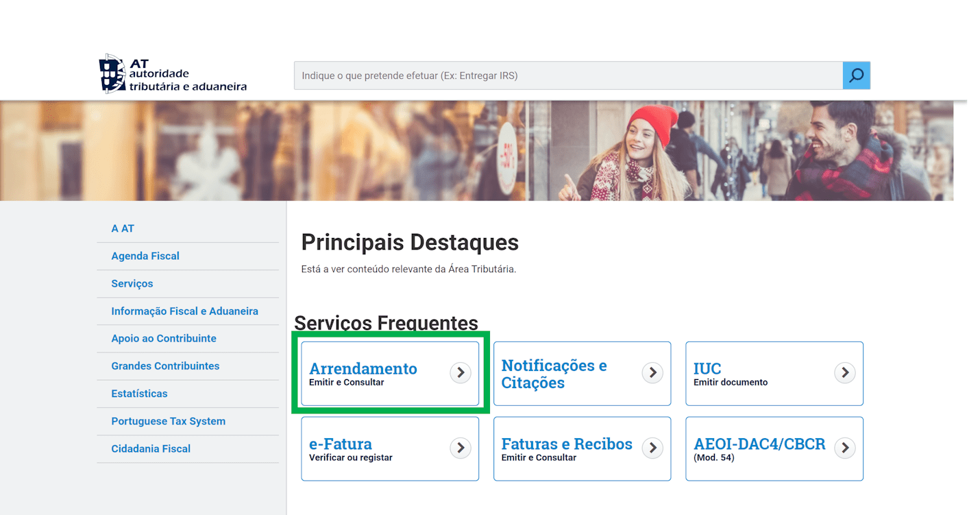Select Serviços in the sidebar menu
Viewport: 980px width, 515px height.
pos(132,283)
